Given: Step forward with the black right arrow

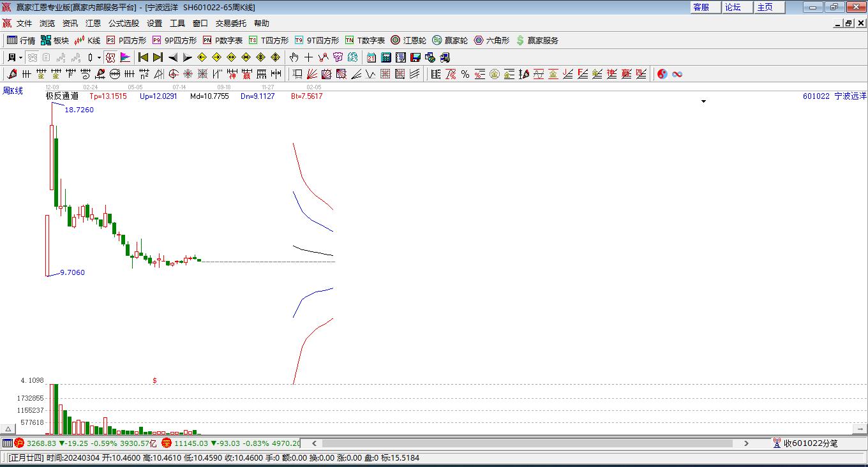Looking at the screenshot, I should tap(187, 57).
